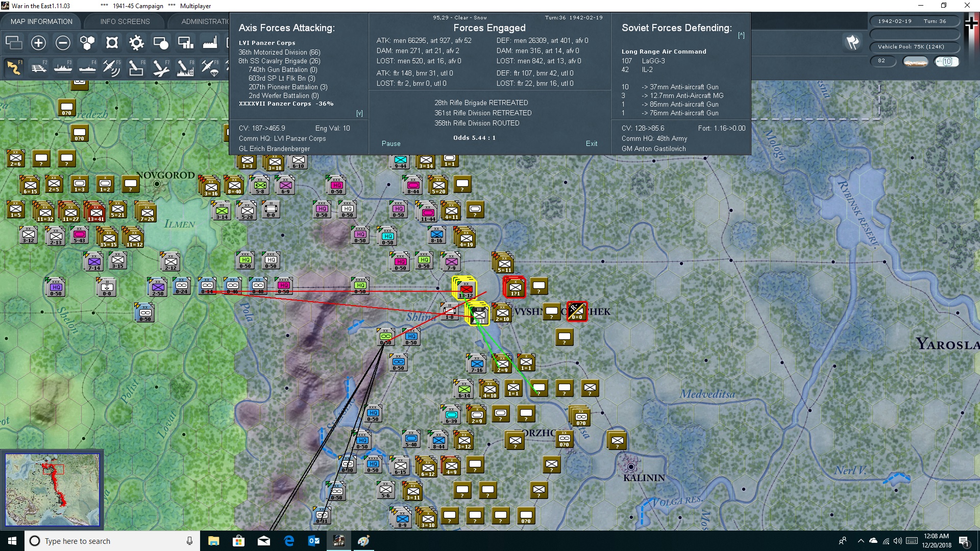The image size is (980, 551).
Task: Select Air recon mode (F5) icon
Action: (x=112, y=67)
